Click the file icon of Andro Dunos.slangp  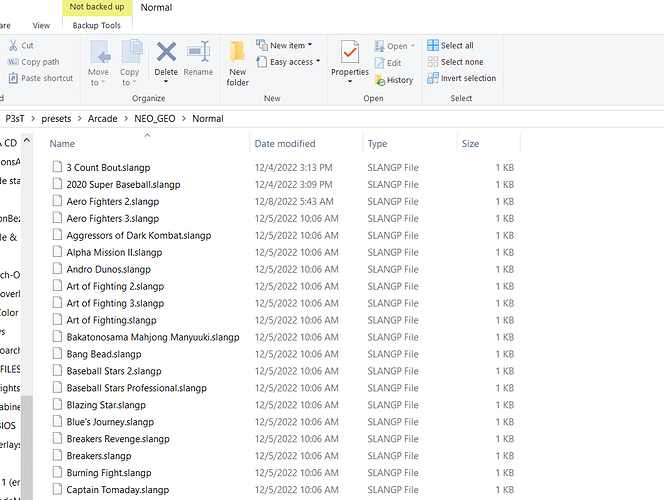pos(57,268)
